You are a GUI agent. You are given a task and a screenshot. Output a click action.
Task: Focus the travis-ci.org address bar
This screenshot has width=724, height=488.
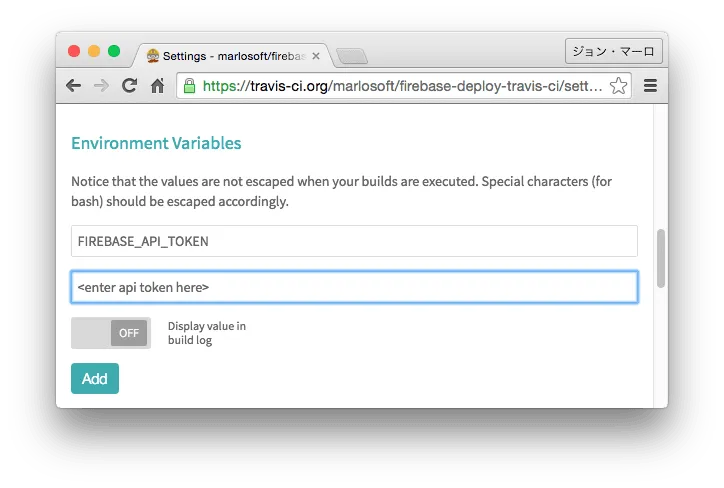tap(400, 86)
